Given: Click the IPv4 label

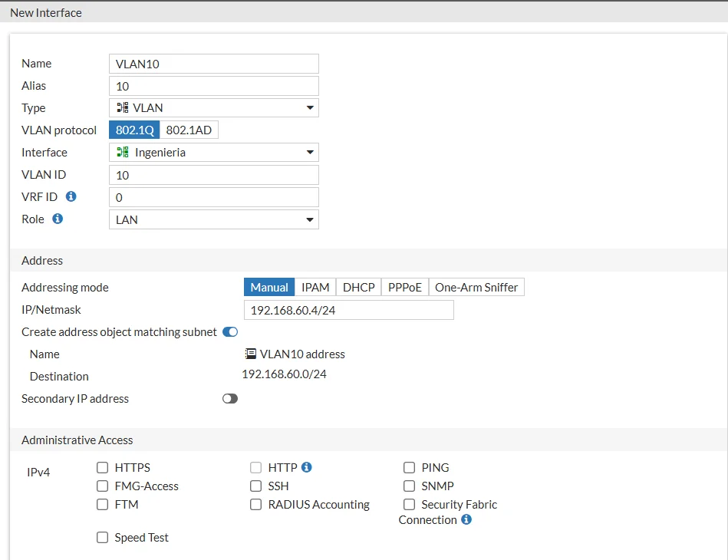Looking at the screenshot, I should [38, 472].
